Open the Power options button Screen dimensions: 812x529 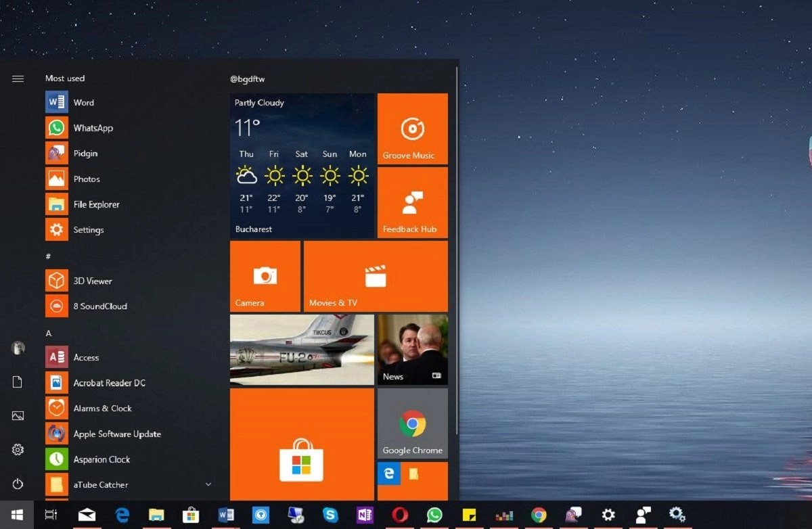18,484
